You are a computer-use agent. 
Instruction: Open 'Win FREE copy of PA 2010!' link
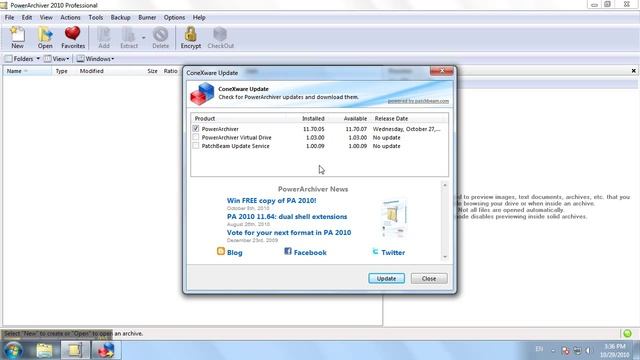[271, 200]
